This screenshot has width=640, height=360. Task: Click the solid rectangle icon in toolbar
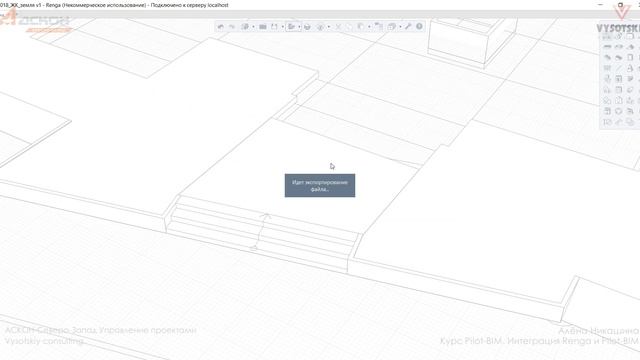pyautogui.click(x=263, y=27)
